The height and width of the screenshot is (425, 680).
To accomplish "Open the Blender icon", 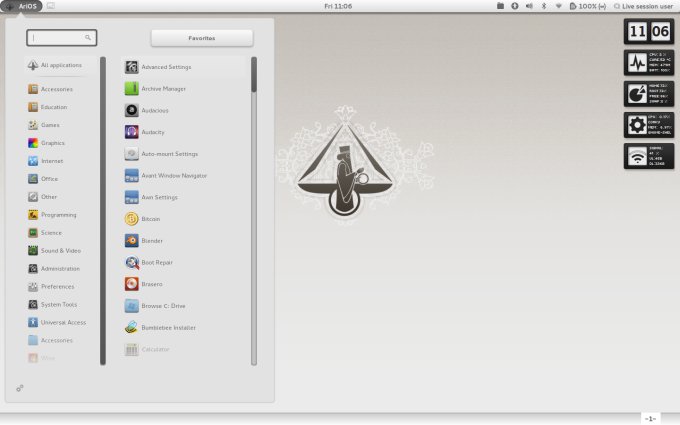I will [x=131, y=241].
